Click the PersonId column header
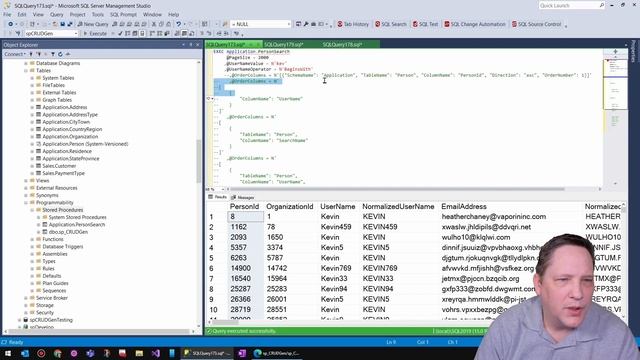The image size is (640, 360). tap(244, 207)
